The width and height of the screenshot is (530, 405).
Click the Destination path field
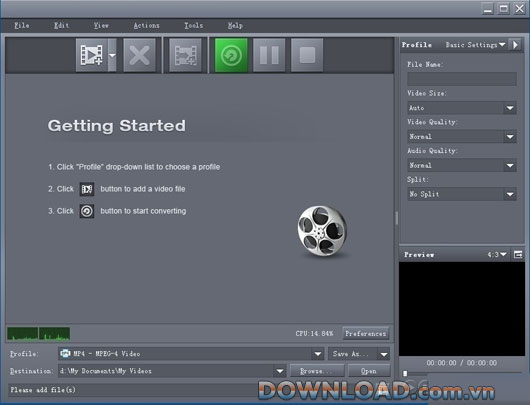[x=166, y=371]
